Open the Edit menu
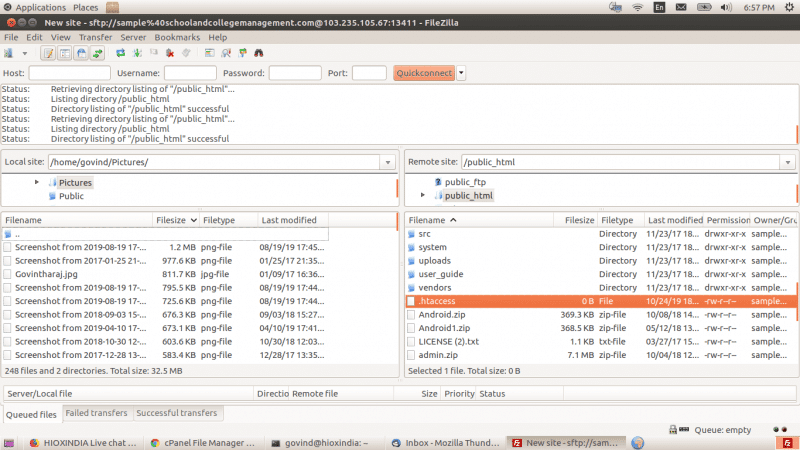Screen dimensions: 800x450 tap(34, 37)
